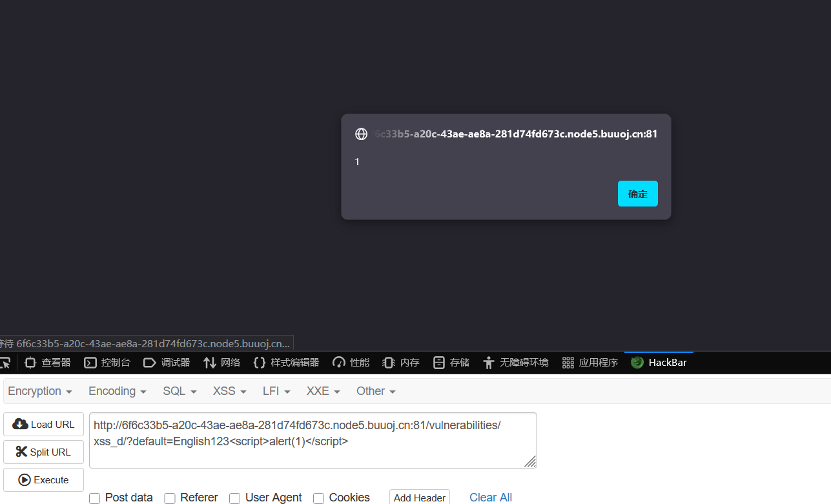Enable the User Agent checkbox
Image resolution: width=831 pixels, height=504 pixels.
(235, 498)
